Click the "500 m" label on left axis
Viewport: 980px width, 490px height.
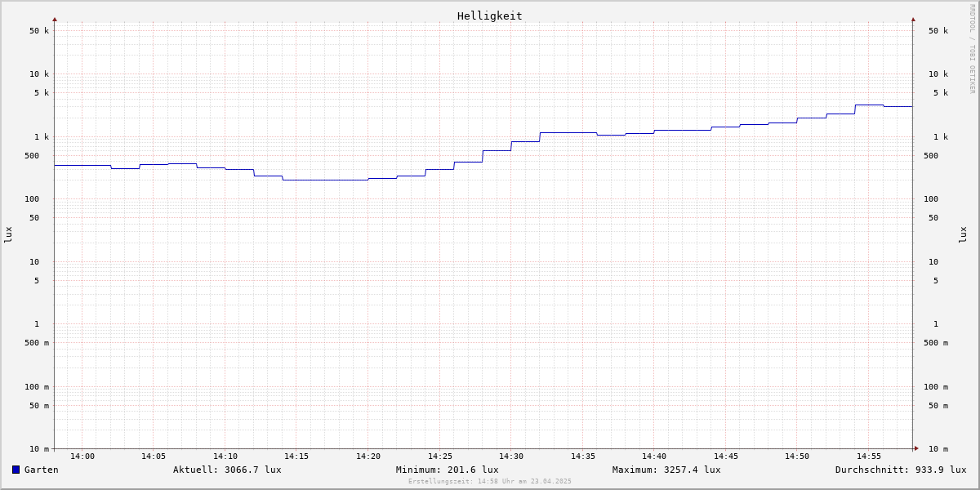(x=37, y=343)
